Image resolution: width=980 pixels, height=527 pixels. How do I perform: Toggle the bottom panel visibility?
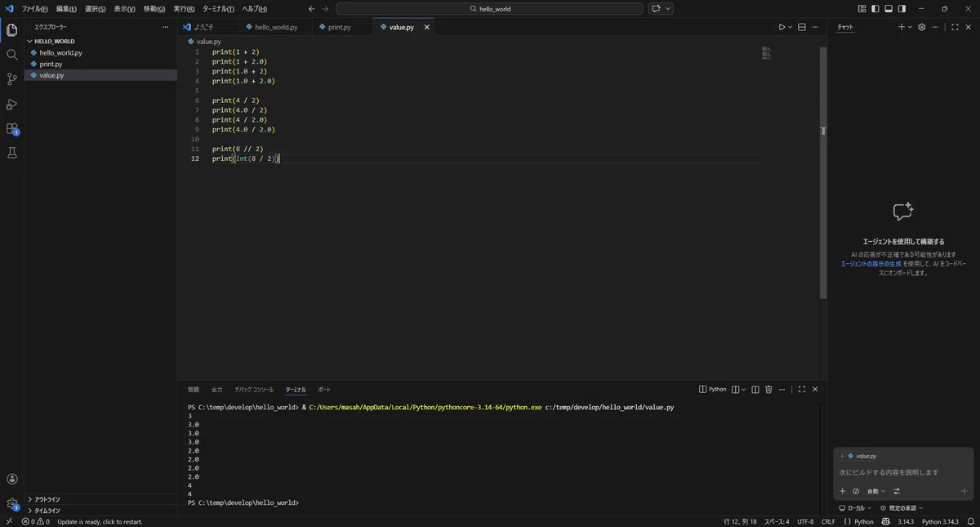[889, 9]
